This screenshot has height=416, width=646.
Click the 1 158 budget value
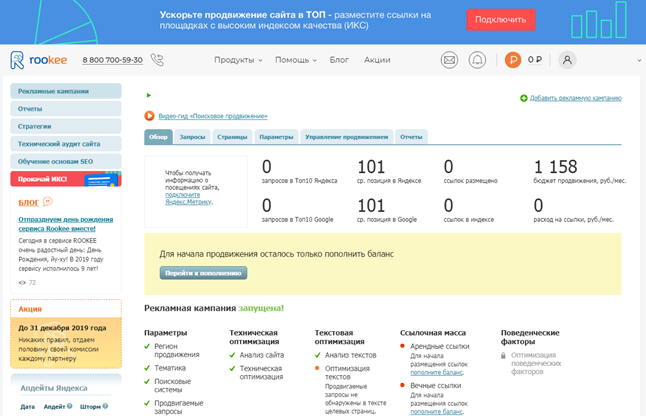(x=555, y=167)
